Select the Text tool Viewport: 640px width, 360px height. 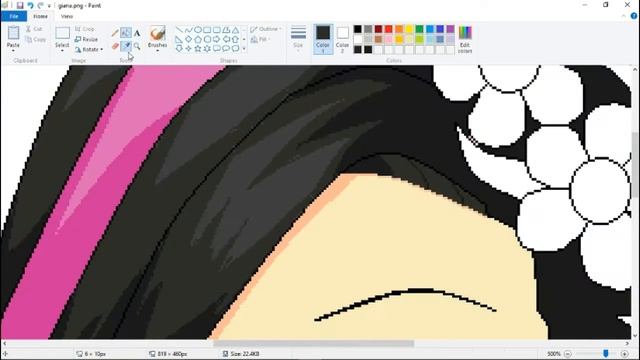137,33
